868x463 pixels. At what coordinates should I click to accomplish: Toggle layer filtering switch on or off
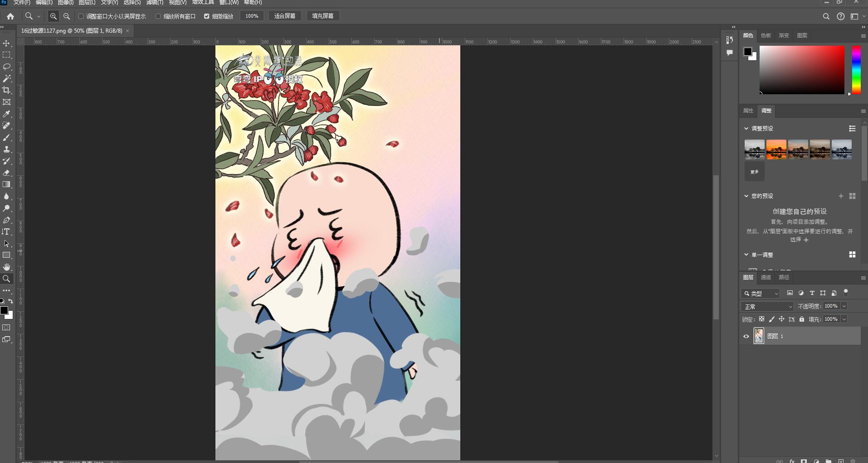point(845,293)
